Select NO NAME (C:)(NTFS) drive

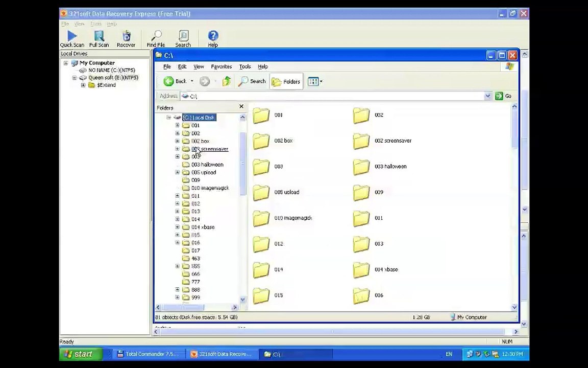tap(111, 70)
